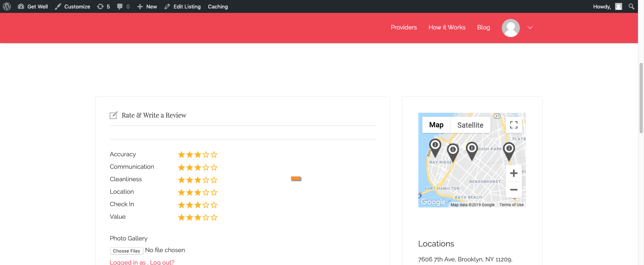Click Choose Files for Photo Gallery
Viewport: 644px width, 265px height.
[127, 251]
